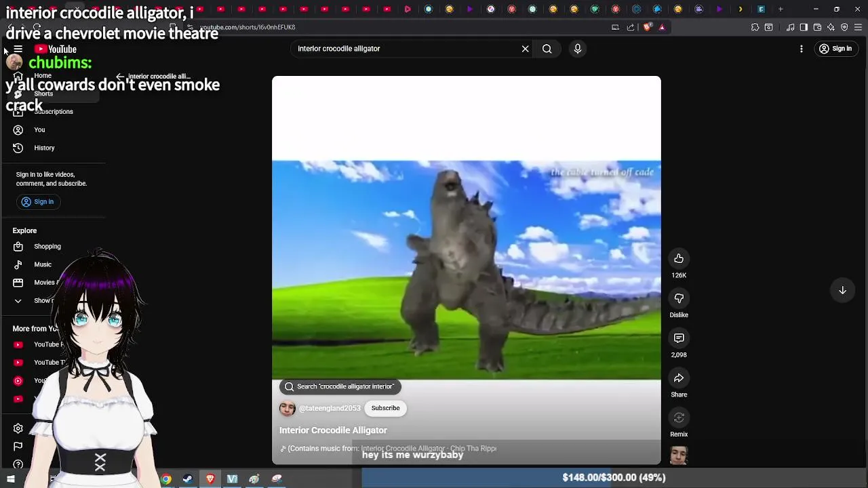
Task: Start voice search with the microphone
Action: (578, 49)
